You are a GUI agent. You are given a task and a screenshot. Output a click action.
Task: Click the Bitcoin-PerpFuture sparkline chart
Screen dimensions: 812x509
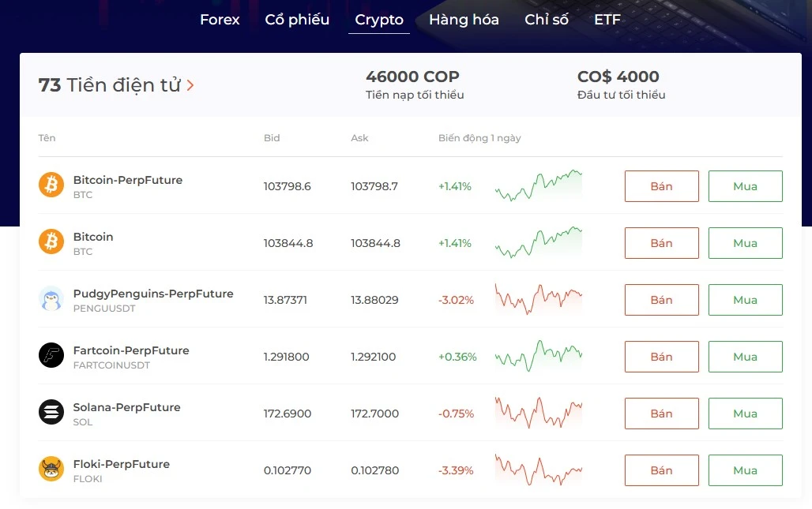point(539,185)
